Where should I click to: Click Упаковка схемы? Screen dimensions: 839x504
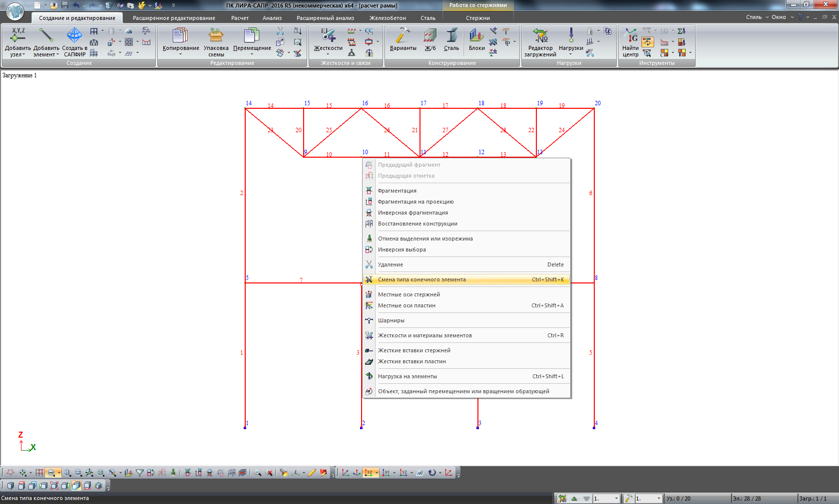pos(216,42)
